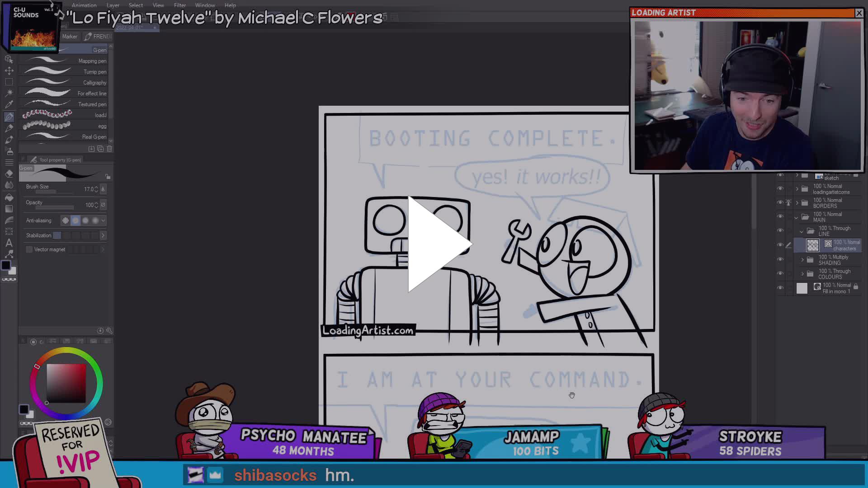Image resolution: width=868 pixels, height=488 pixels.
Task: Toggle the eye on Fill in mono 1
Action: pos(780,288)
